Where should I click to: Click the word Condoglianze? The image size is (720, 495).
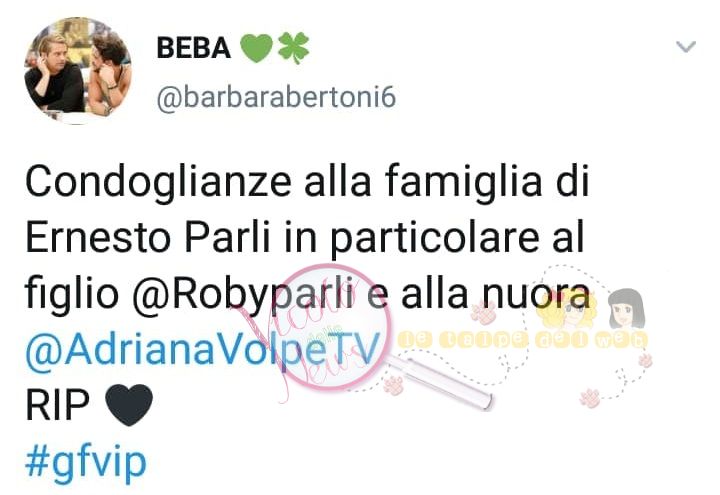158,182
